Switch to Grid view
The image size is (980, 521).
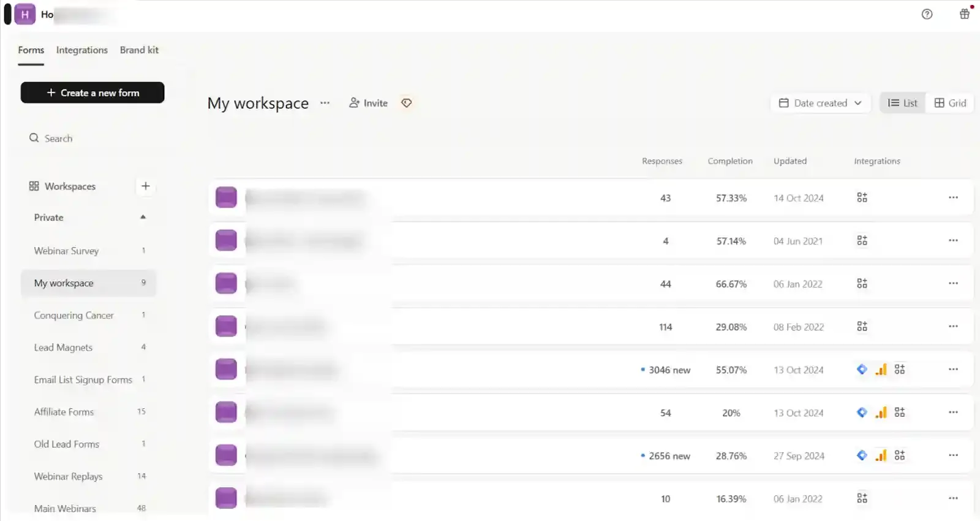[950, 103]
